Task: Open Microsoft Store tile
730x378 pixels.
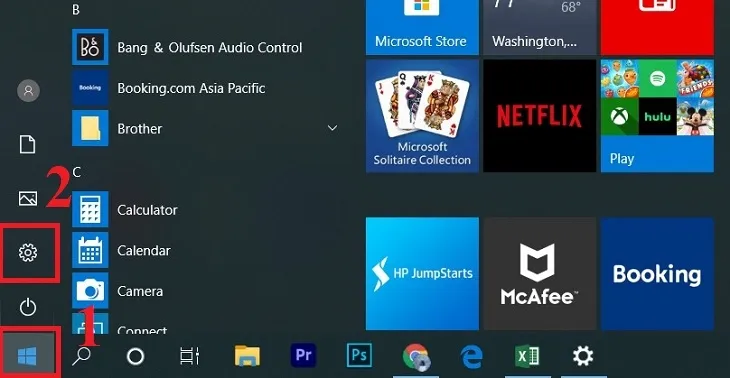Action: click(x=422, y=27)
